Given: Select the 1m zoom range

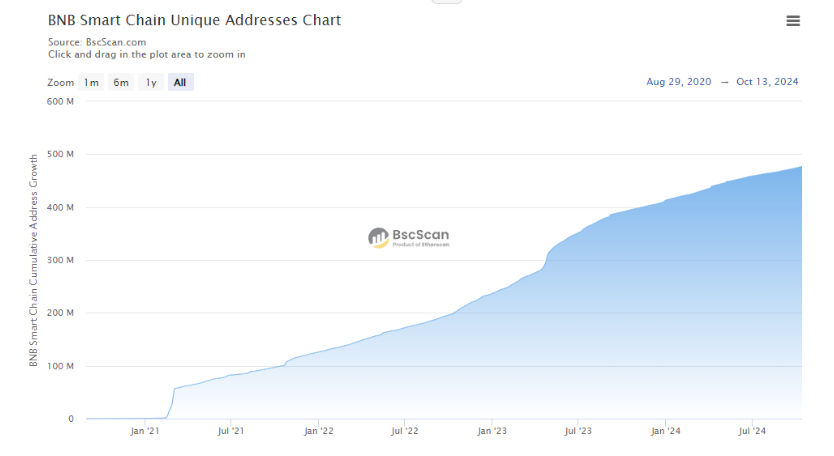Looking at the screenshot, I should [91, 83].
